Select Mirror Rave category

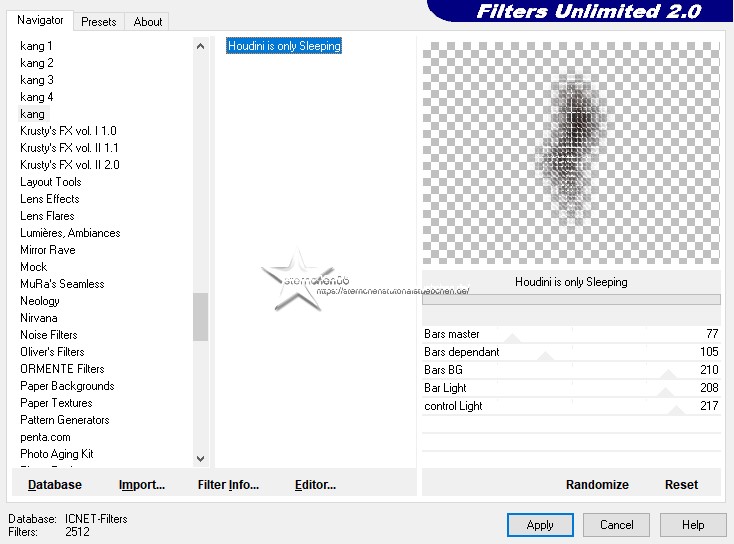tap(48, 250)
